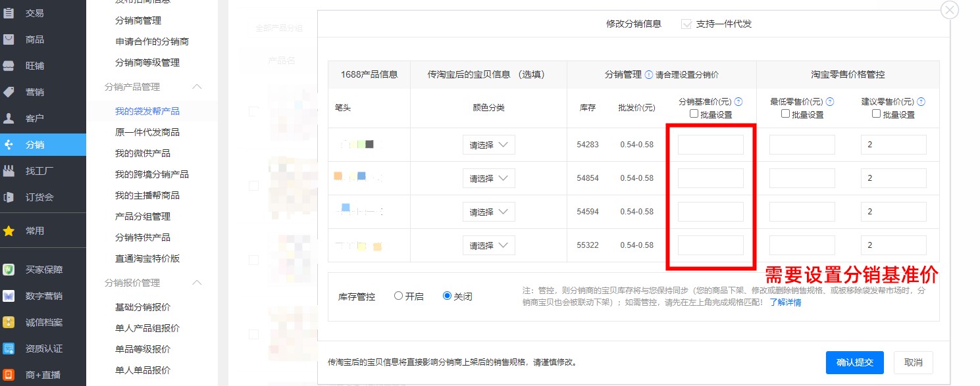Open 产品分组管理 menu item
This screenshot has height=386, width=980.
coord(143,216)
